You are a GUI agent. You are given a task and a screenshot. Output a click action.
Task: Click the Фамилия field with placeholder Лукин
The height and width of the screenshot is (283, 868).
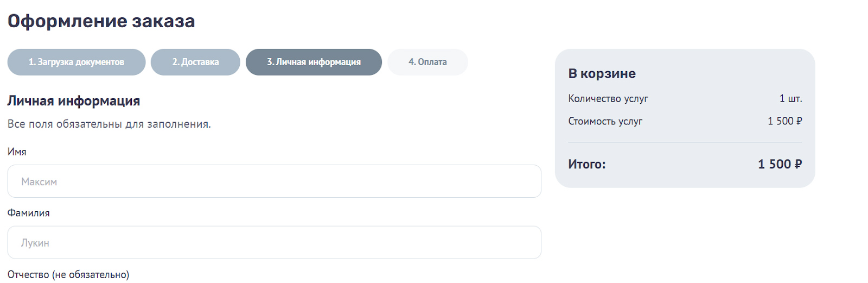point(274,243)
